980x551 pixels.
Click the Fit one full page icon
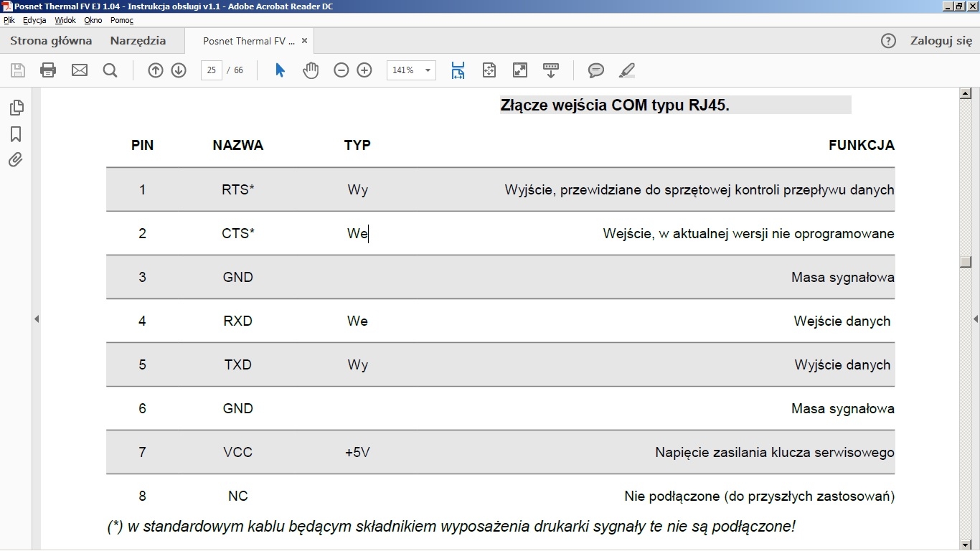(489, 70)
